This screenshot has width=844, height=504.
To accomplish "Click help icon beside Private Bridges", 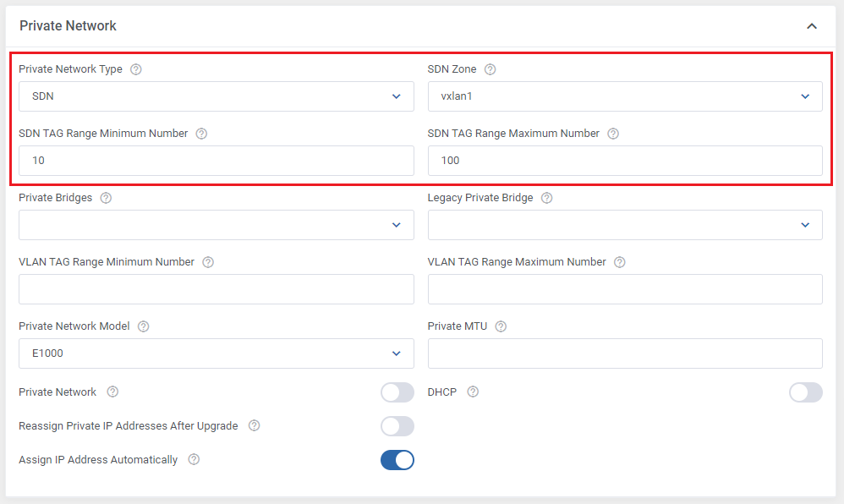I will coord(106,198).
